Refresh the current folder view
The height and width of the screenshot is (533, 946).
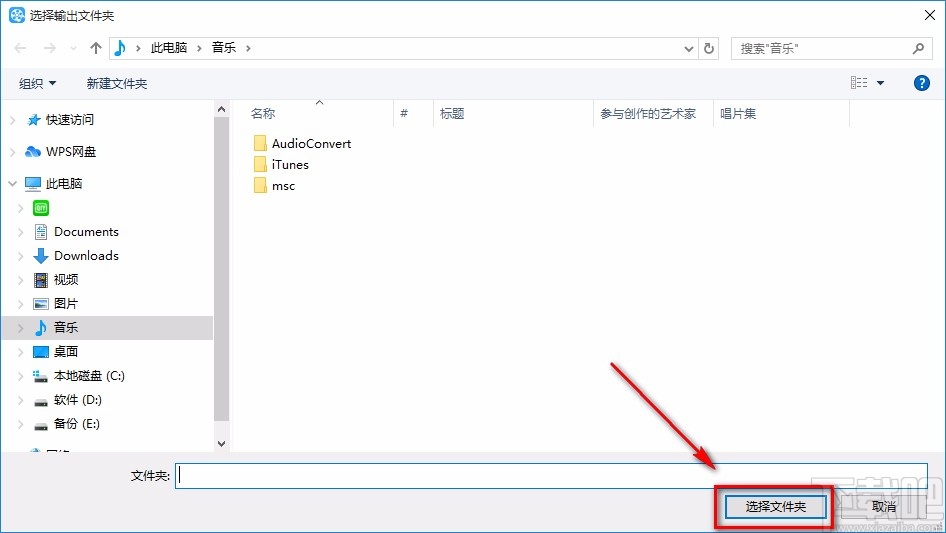click(709, 48)
